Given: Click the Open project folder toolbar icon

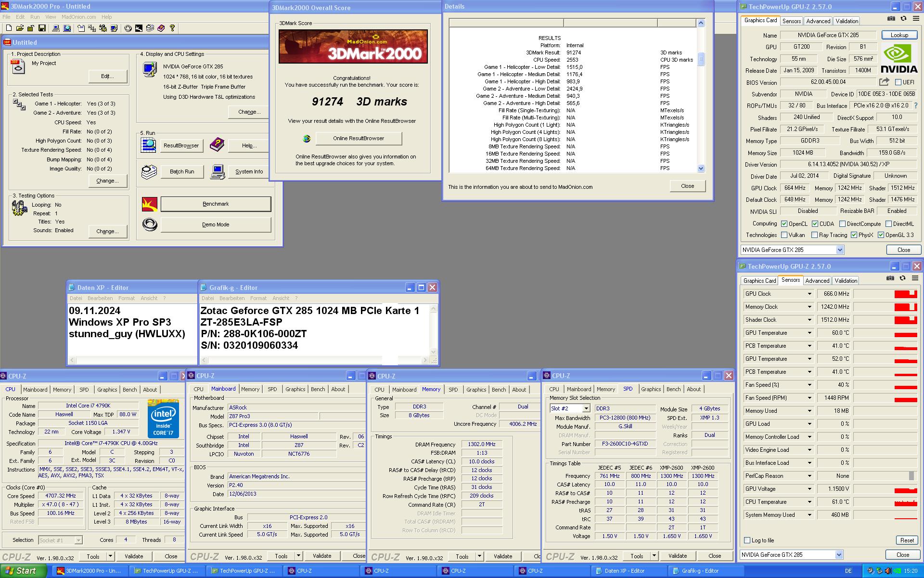Looking at the screenshot, I should pyautogui.click(x=20, y=28).
